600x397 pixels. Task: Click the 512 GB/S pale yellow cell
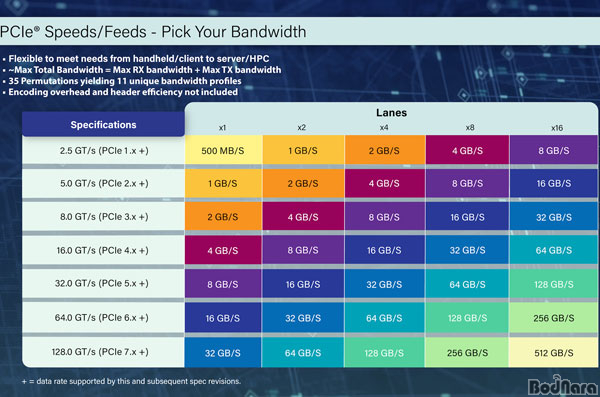[554, 353]
